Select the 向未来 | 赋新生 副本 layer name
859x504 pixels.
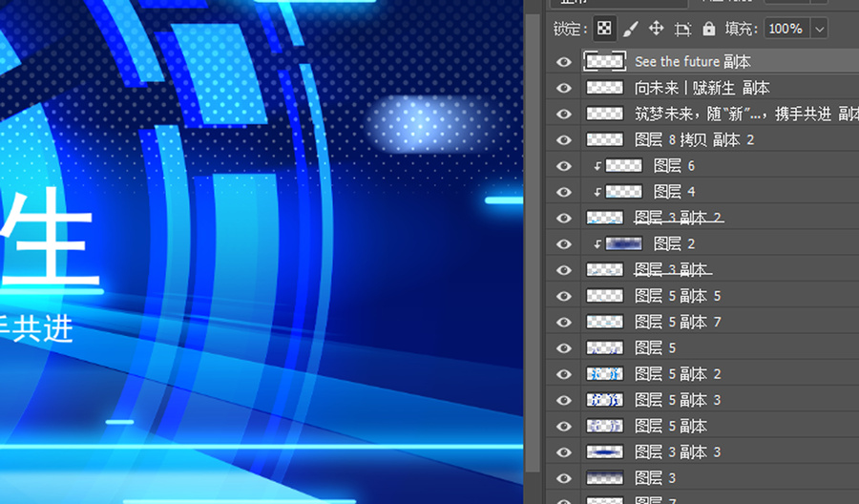click(x=702, y=88)
